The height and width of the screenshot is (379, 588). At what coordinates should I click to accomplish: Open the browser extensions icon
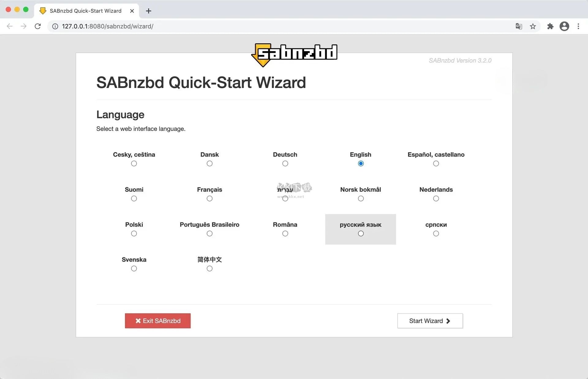[x=550, y=26]
